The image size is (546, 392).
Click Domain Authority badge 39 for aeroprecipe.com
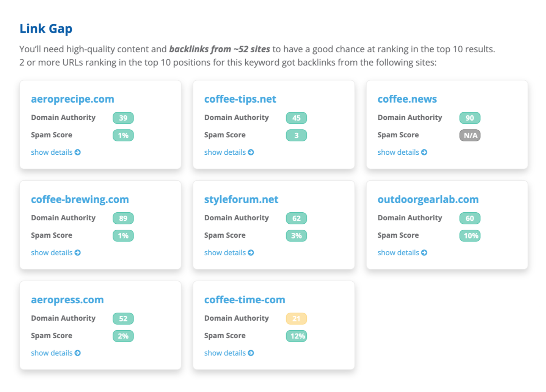point(123,118)
